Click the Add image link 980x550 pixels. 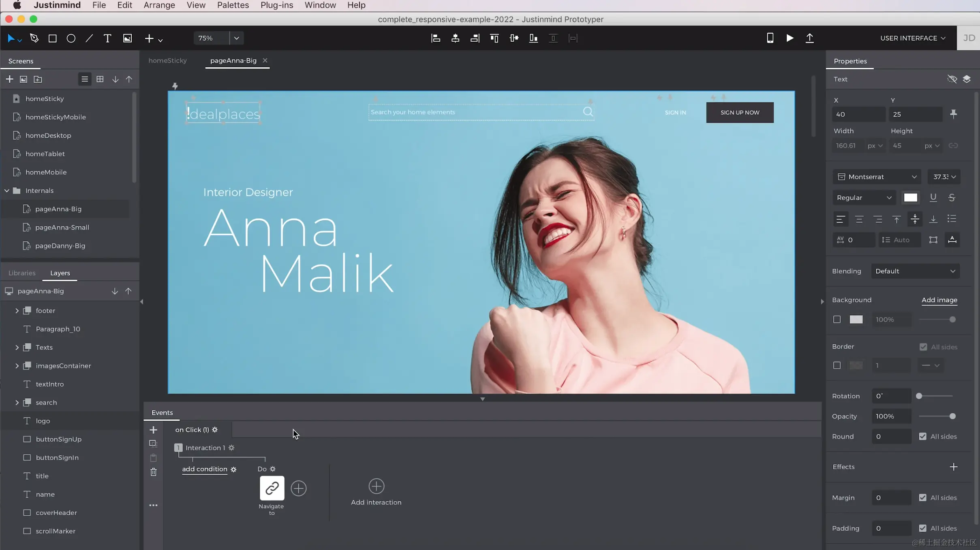(x=939, y=300)
